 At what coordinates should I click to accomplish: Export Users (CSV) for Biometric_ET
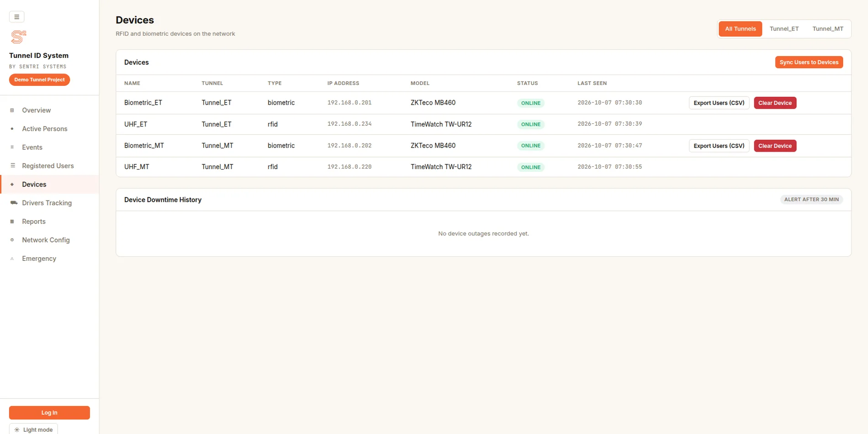click(x=719, y=103)
